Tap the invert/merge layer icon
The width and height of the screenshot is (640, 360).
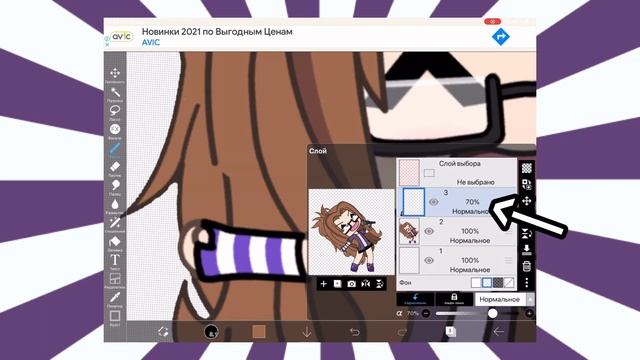(x=527, y=233)
